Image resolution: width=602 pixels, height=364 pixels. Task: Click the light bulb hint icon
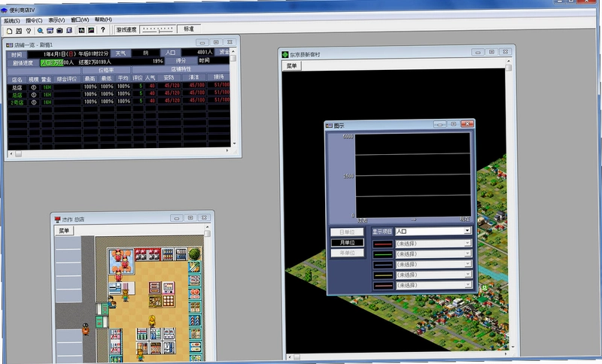pos(29,30)
